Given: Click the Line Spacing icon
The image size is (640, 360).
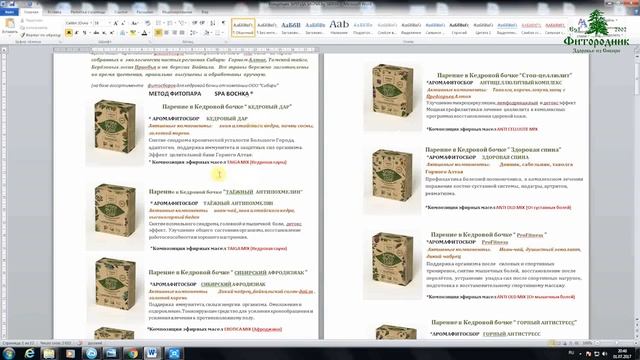Looking at the screenshot, I should pos(193,33).
